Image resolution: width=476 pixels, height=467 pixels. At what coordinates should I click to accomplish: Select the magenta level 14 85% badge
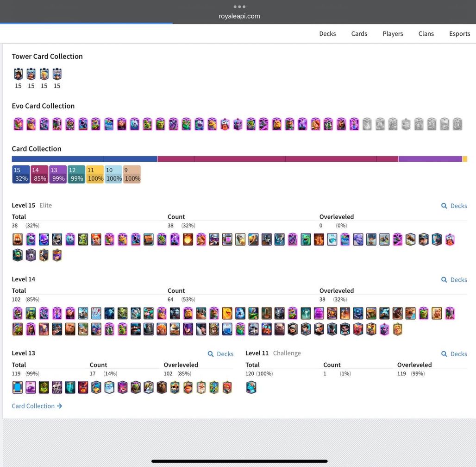pyautogui.click(x=39, y=174)
